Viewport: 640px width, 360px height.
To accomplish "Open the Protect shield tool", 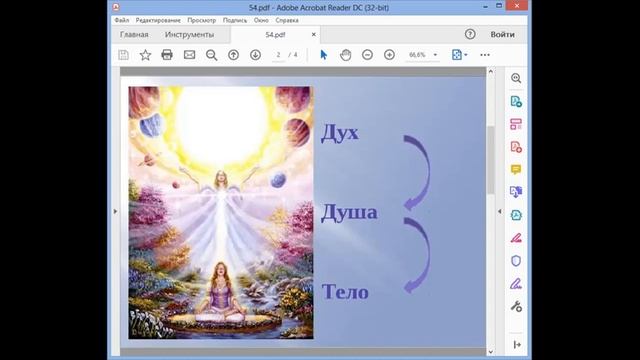I will pos(516,261).
